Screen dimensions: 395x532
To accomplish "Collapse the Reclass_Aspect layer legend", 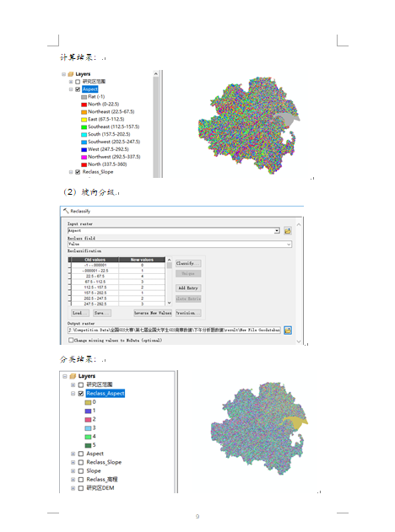I will [x=73, y=394].
